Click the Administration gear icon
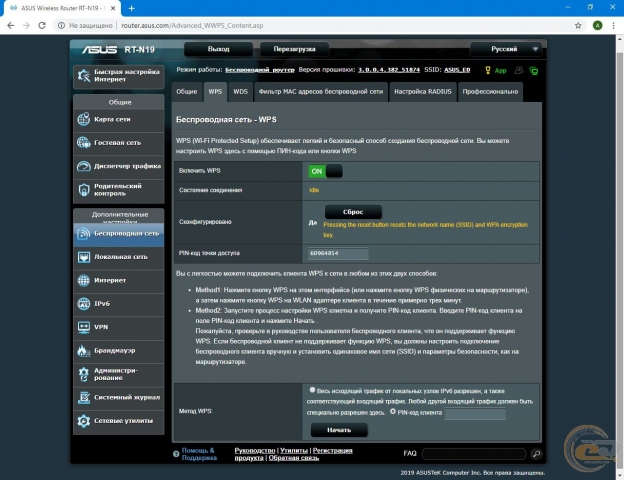 pos(84,374)
